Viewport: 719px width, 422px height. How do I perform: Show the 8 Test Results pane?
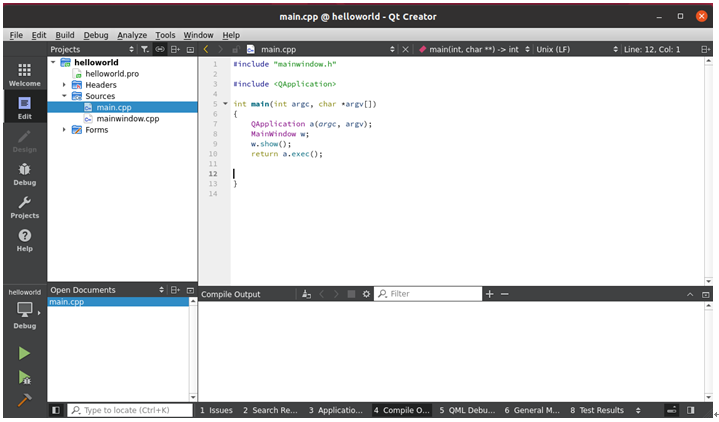tap(597, 410)
